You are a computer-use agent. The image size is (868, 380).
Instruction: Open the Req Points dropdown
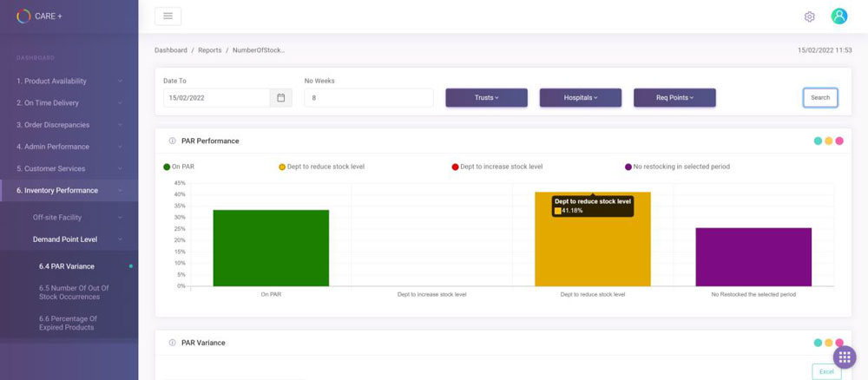pyautogui.click(x=674, y=98)
